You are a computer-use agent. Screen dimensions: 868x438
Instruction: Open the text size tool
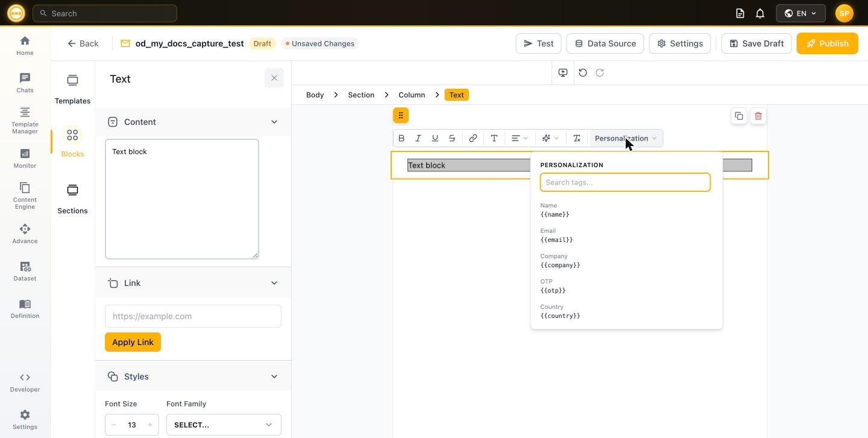click(x=494, y=138)
